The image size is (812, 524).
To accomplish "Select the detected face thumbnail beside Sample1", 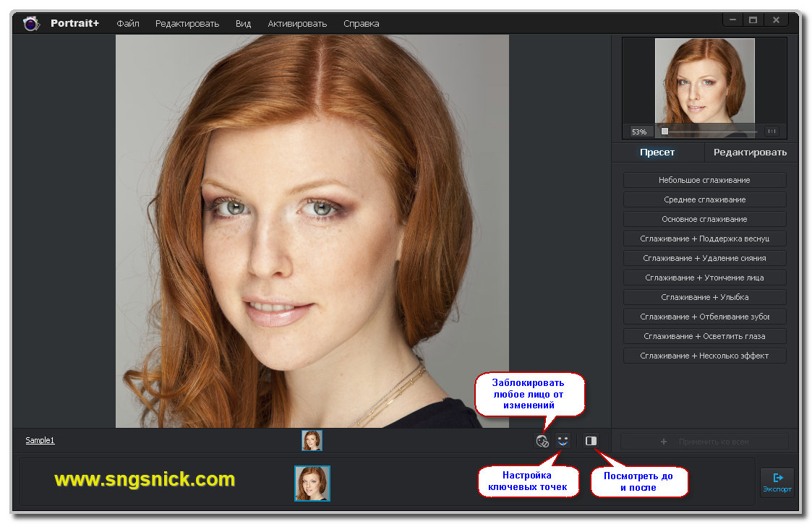I will coord(312,441).
